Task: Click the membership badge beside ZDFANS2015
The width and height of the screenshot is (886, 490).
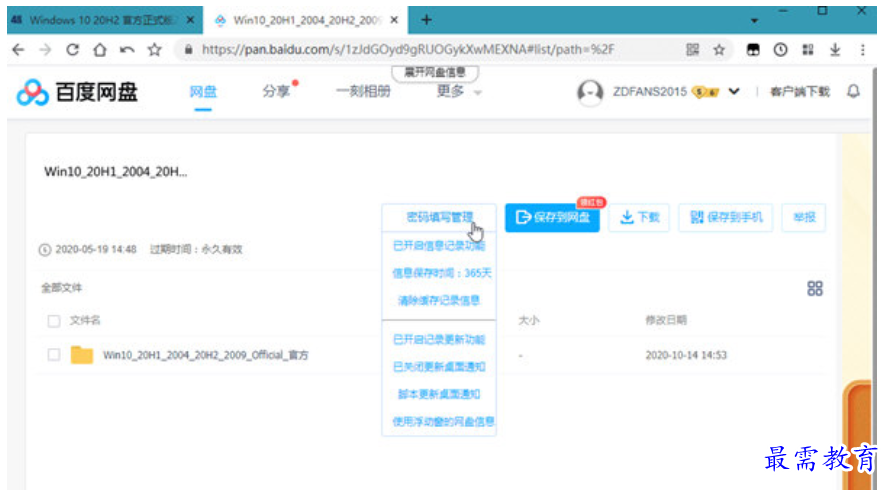Action: click(705, 92)
